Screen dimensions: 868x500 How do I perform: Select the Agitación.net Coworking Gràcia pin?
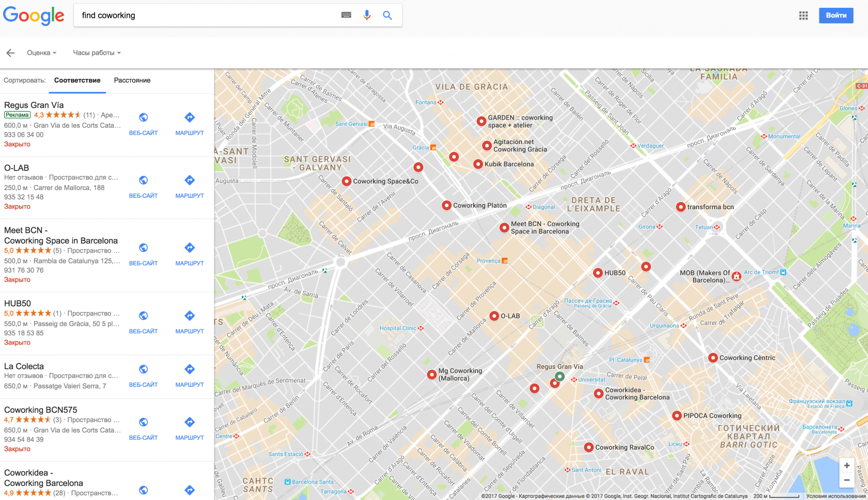pos(487,146)
